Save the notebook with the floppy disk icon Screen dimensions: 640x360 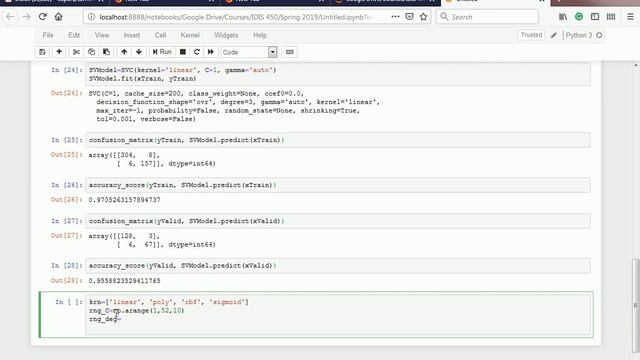point(42,52)
